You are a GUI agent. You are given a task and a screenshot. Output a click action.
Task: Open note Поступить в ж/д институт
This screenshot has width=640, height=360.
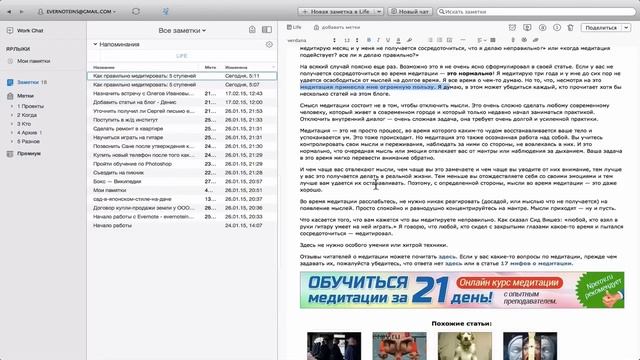click(182, 120)
